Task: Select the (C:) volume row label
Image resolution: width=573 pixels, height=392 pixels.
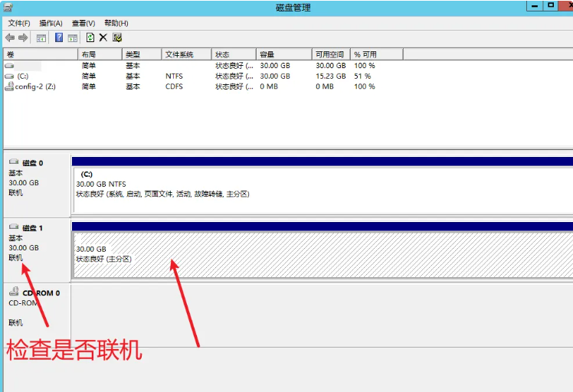Action: coord(23,77)
